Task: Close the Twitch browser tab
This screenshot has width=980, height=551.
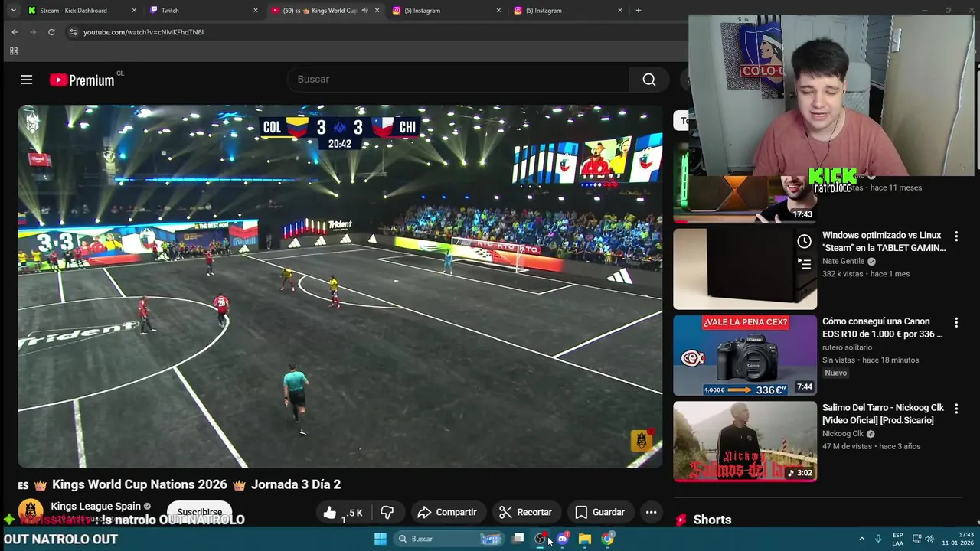Action: tap(256, 11)
